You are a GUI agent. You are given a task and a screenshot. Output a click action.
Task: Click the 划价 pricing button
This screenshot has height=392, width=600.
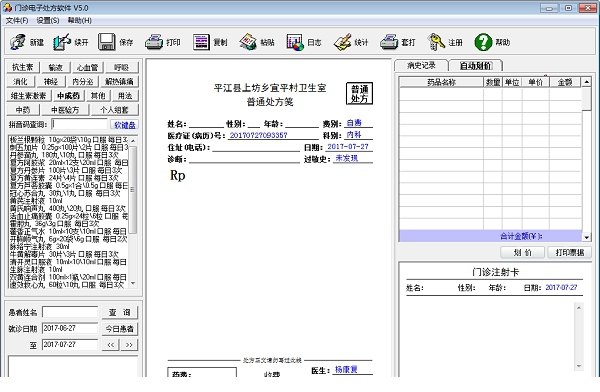click(522, 253)
